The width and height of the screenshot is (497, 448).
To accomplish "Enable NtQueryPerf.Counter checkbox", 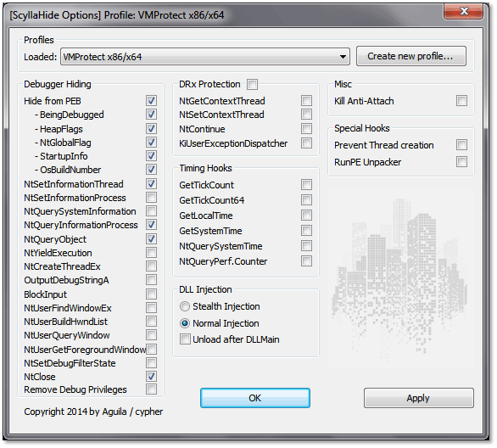I will coord(306,261).
